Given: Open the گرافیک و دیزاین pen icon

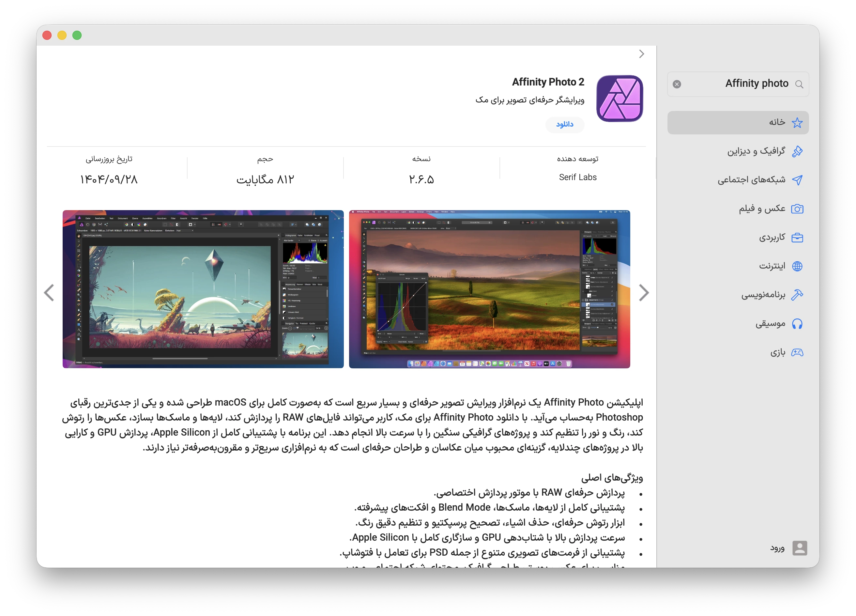Looking at the screenshot, I should (x=798, y=151).
